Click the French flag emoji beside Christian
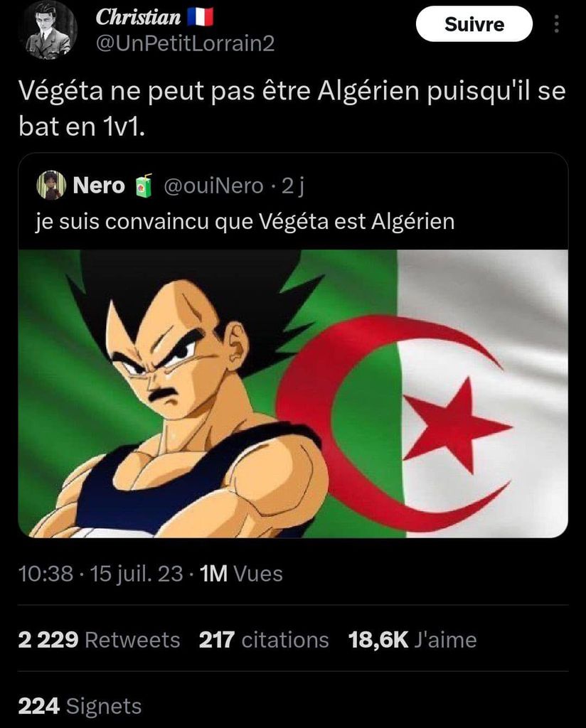The height and width of the screenshot is (728, 586). (200, 17)
